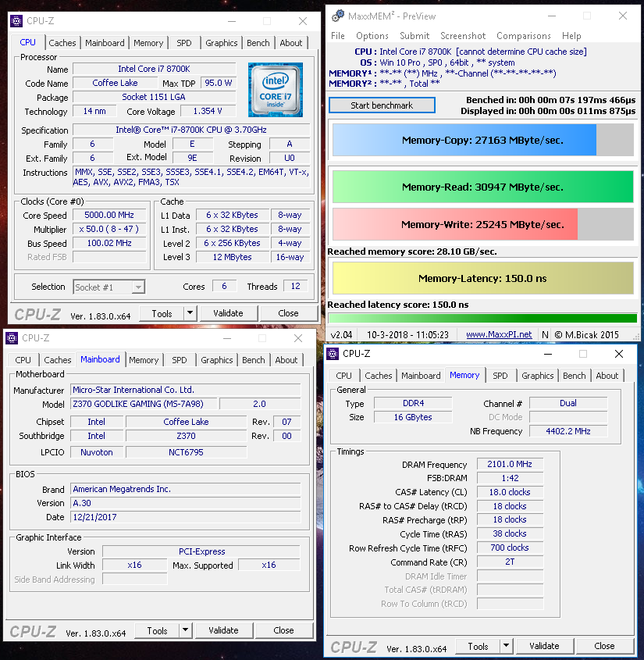Switch to Caches tab in CPU window
The image size is (644, 660).
point(62,43)
